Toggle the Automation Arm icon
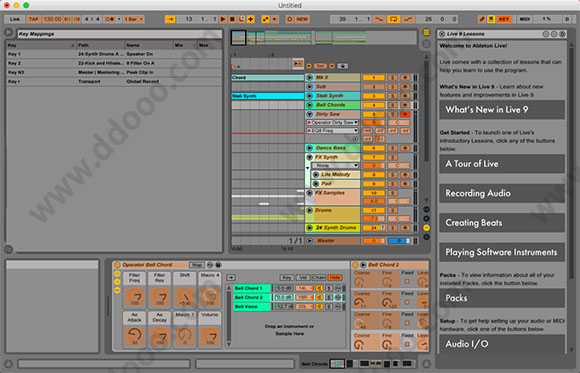 tap(266, 19)
